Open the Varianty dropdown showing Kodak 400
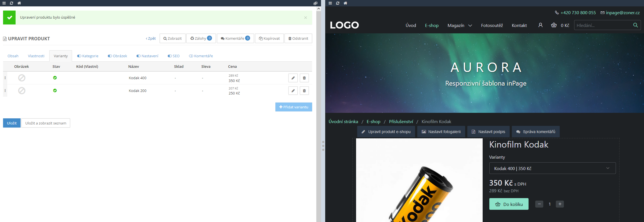The height and width of the screenshot is (222, 644). pyautogui.click(x=552, y=168)
